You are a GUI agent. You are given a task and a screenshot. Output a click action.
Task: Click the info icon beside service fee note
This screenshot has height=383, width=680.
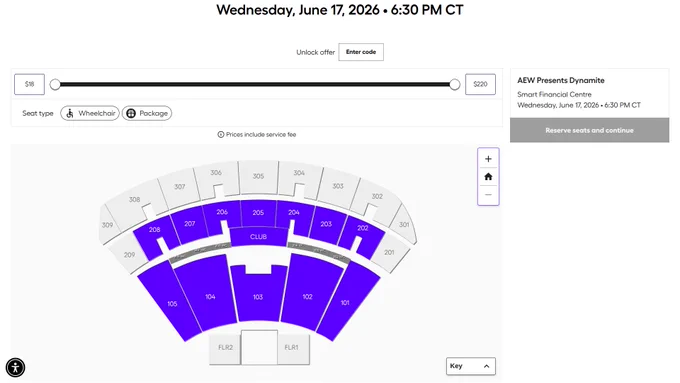point(221,134)
